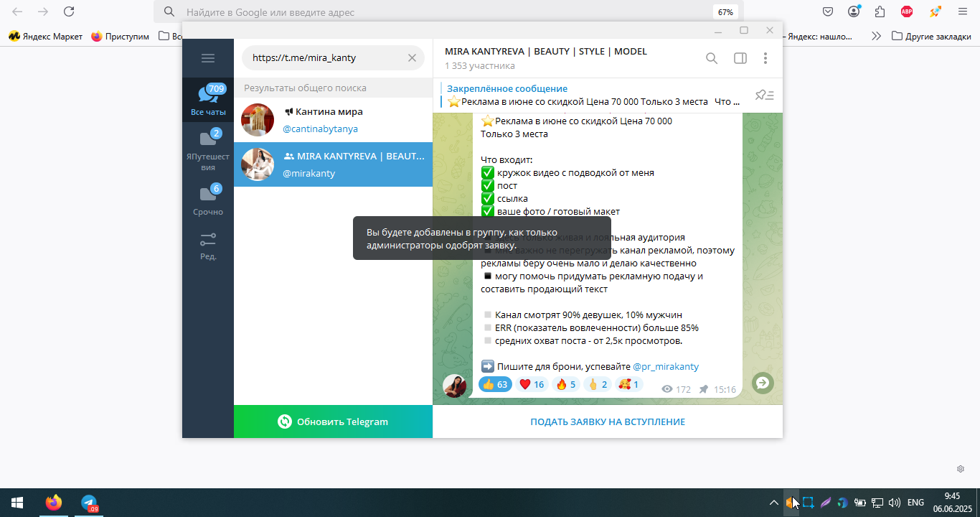Open 'Другие закладки' bookmarks folder
The image size is (980, 517).
coord(931,36)
